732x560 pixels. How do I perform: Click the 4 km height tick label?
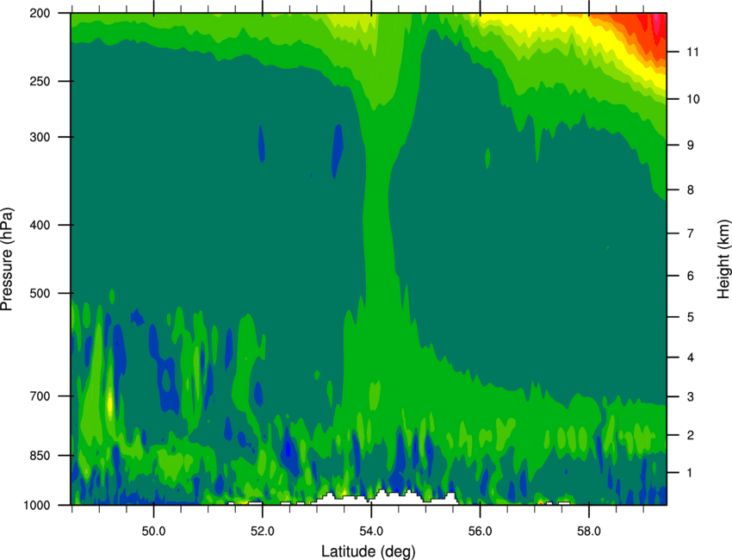pyautogui.click(x=691, y=358)
